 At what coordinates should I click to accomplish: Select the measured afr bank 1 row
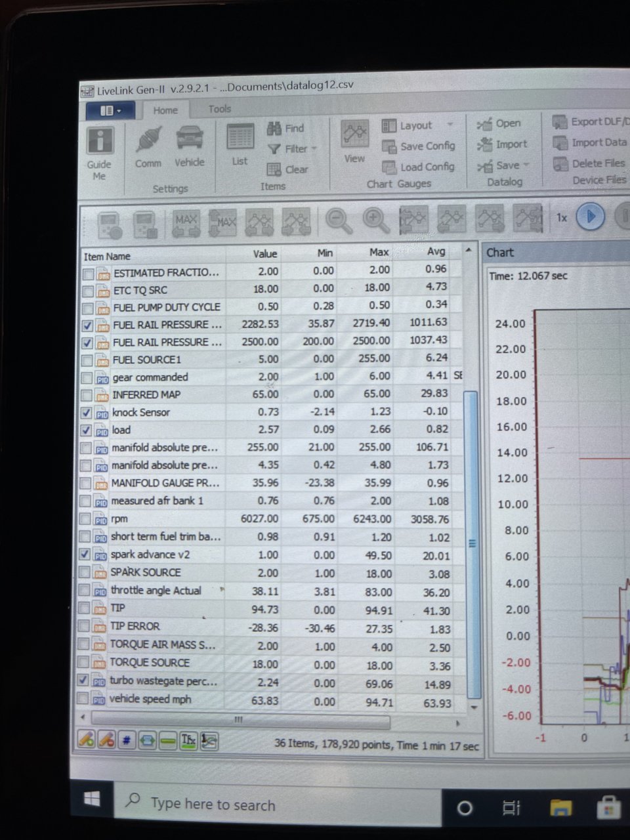[271, 501]
